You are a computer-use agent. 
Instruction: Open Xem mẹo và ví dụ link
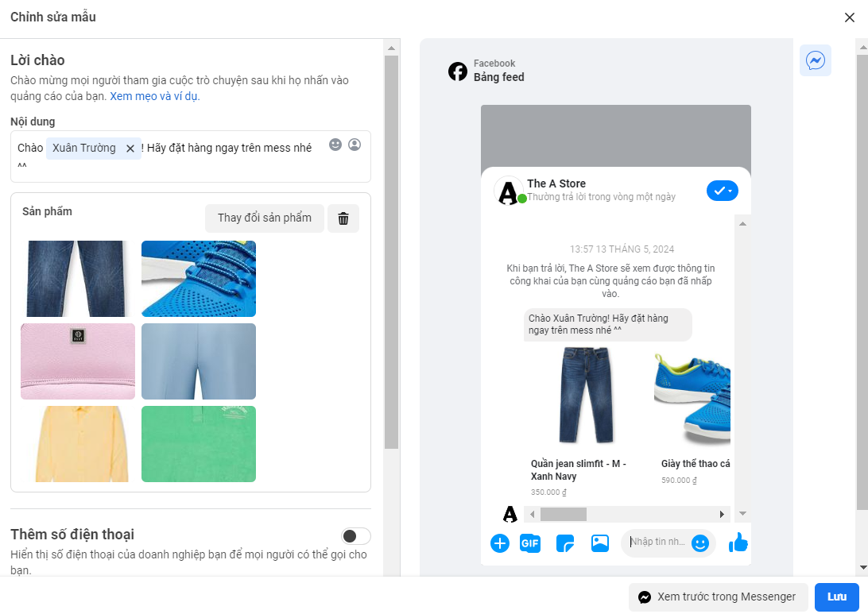click(x=154, y=96)
